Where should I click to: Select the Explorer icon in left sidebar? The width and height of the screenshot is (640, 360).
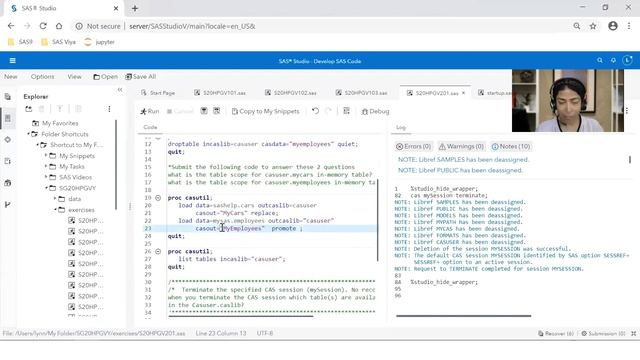(8, 118)
